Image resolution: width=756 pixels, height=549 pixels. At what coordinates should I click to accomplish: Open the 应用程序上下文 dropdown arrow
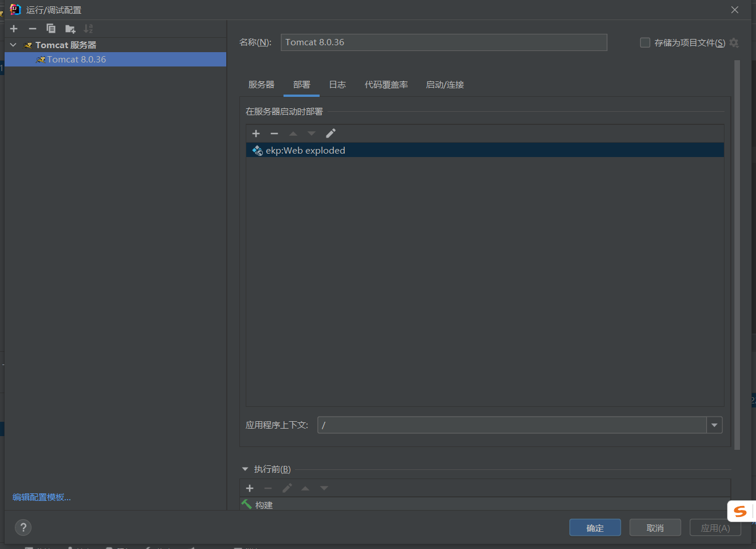[x=714, y=425]
